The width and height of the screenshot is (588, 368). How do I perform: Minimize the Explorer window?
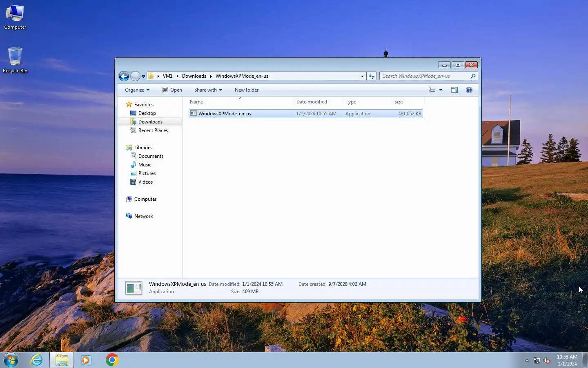[x=444, y=65]
